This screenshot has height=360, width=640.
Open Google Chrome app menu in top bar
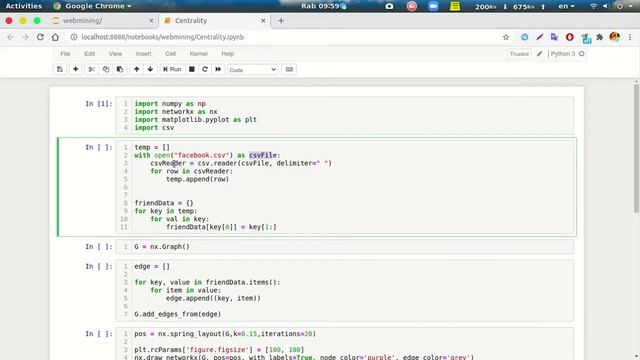point(92,6)
